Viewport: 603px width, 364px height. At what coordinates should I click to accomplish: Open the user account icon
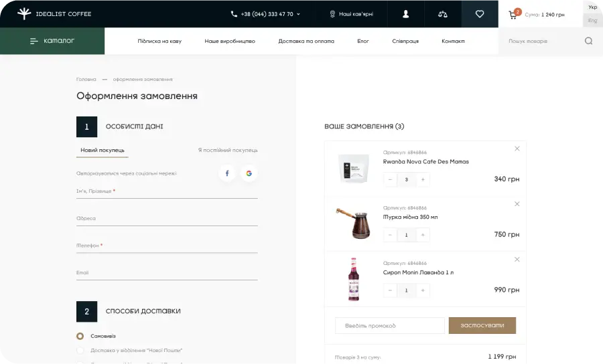(x=406, y=14)
